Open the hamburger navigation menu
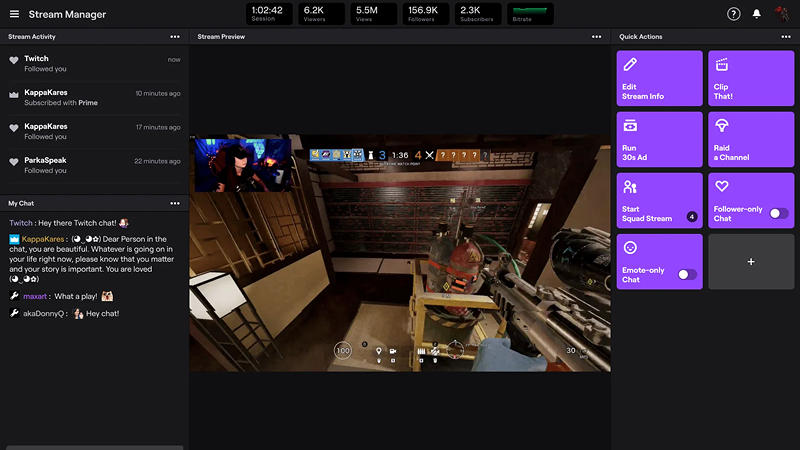This screenshot has height=450, width=800. coord(14,14)
